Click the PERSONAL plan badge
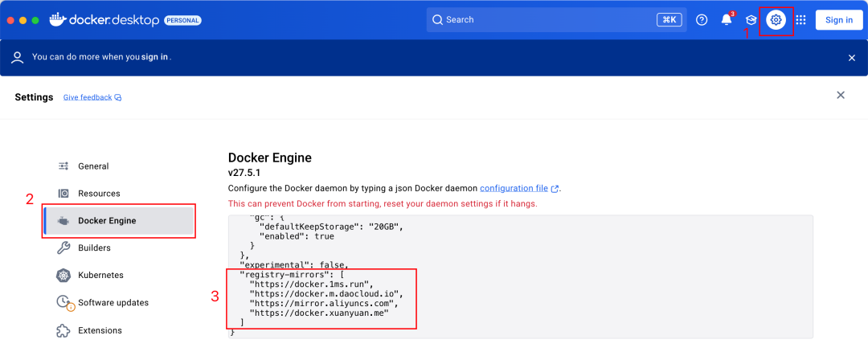Image resolution: width=868 pixels, height=360 pixels. click(x=182, y=21)
